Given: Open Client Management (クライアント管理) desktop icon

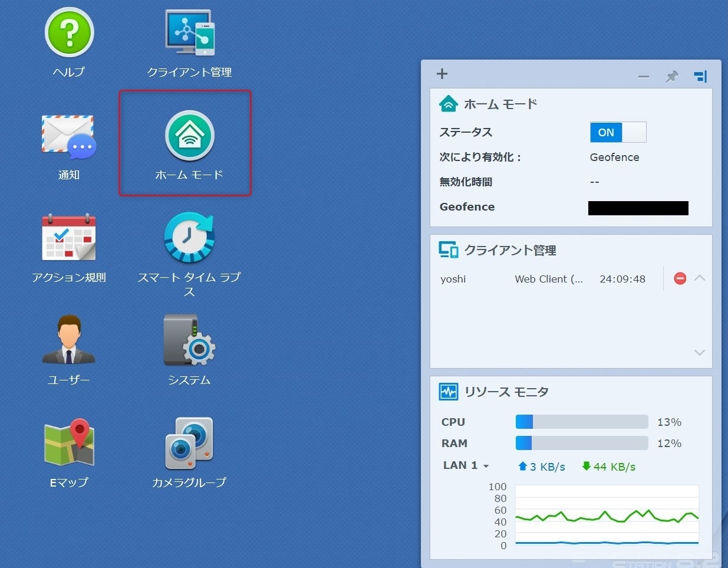Looking at the screenshot, I should pyautogui.click(x=189, y=33).
